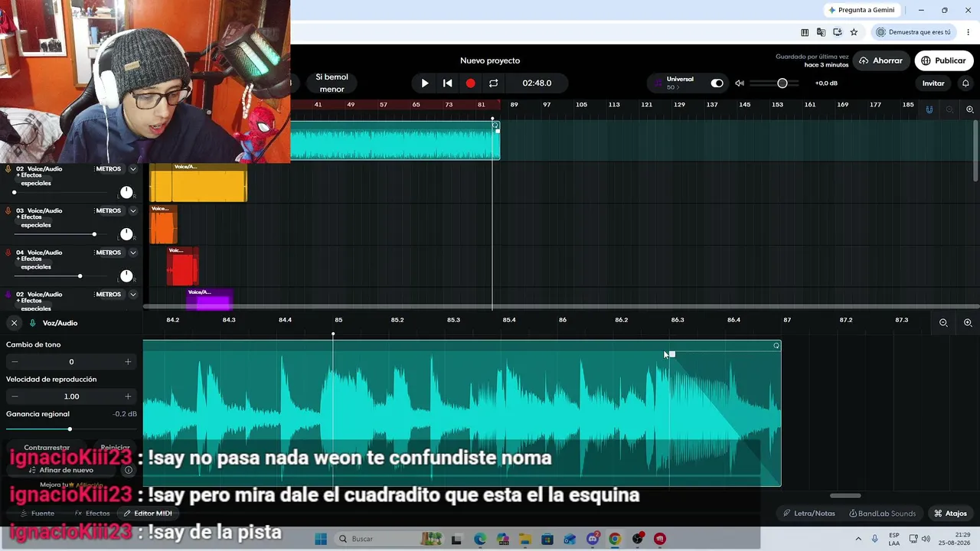Click the Publicar button
Screen dimensions: 980x551
(x=944, y=60)
